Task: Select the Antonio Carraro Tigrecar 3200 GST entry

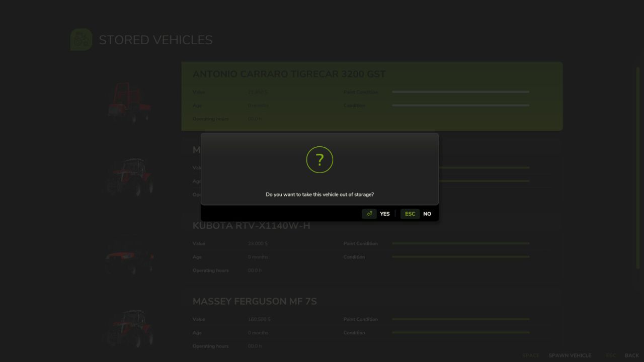Action: 289,73
